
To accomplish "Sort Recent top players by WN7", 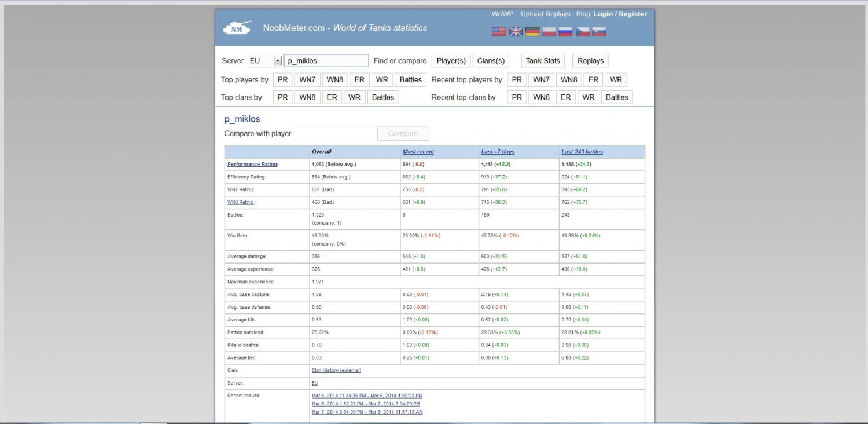I will pyautogui.click(x=541, y=80).
